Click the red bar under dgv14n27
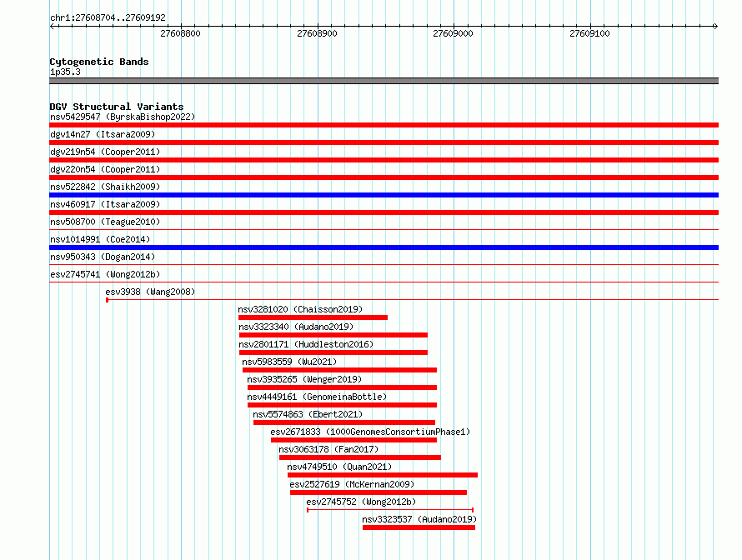 tap(384, 142)
